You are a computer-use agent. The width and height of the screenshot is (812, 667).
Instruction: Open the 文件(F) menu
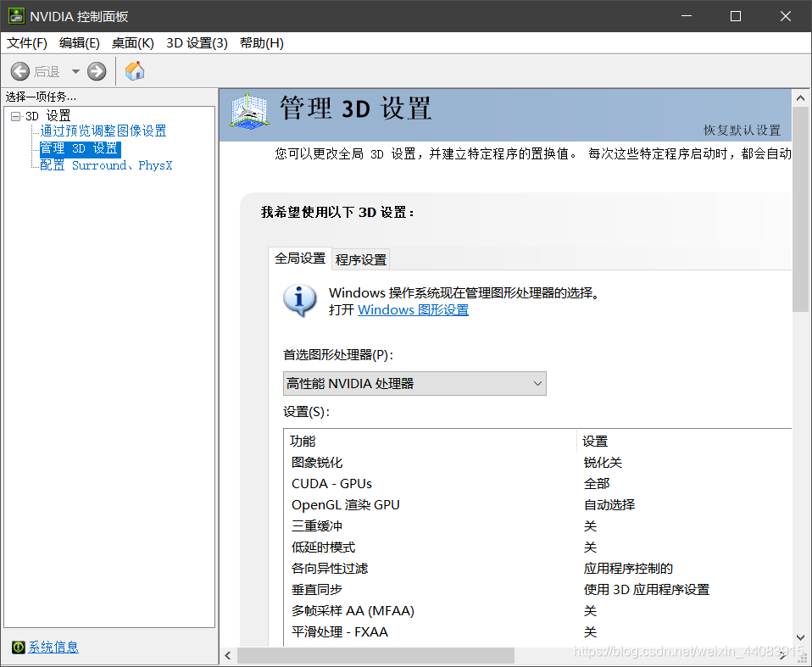coord(26,43)
